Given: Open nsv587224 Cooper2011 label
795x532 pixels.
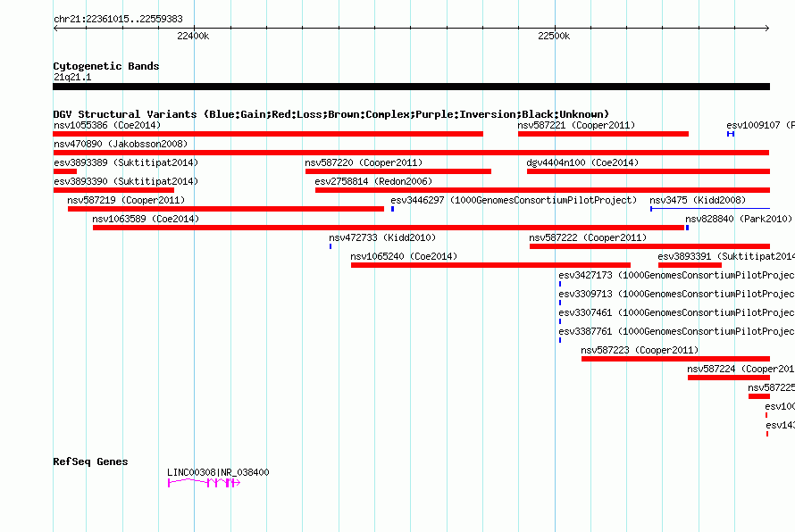Looking at the screenshot, I should coord(741,369).
